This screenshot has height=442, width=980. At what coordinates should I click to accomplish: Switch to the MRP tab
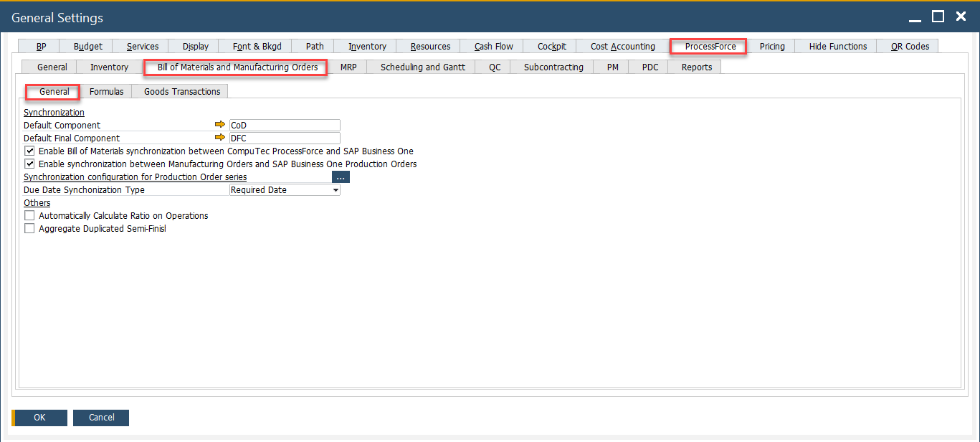(x=348, y=66)
